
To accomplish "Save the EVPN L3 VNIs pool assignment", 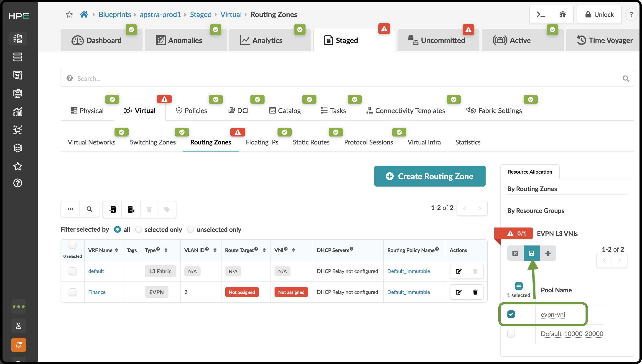I will 531,253.
